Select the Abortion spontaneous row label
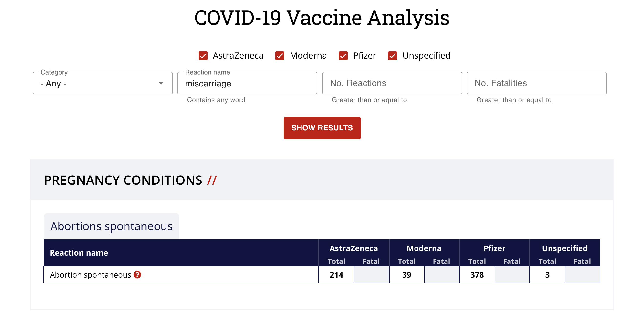 click(90, 275)
